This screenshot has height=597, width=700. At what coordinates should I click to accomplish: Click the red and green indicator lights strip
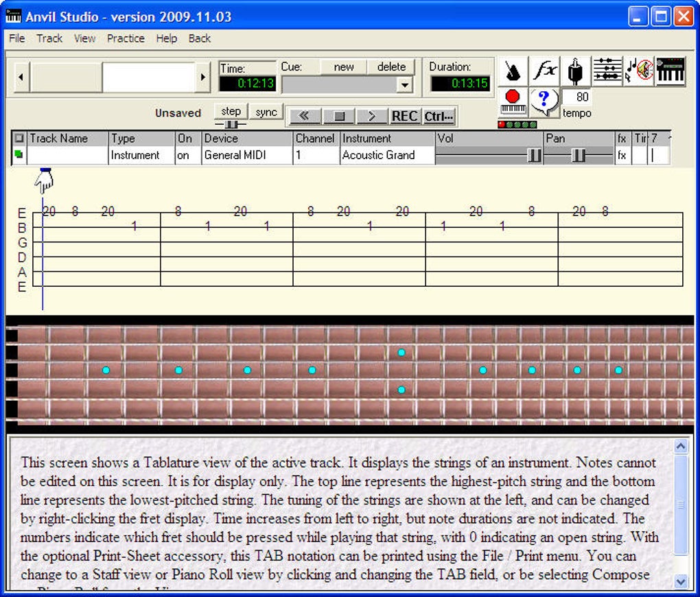pyautogui.click(x=517, y=125)
